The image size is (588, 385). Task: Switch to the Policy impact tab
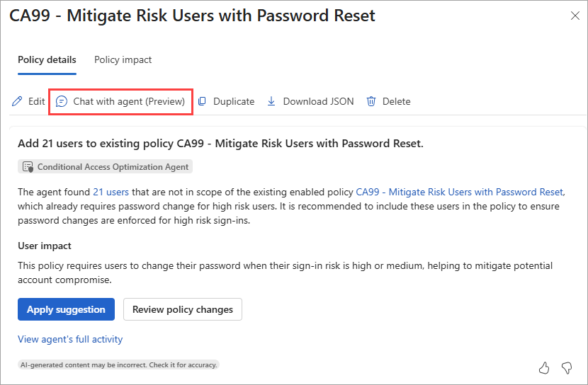(123, 59)
